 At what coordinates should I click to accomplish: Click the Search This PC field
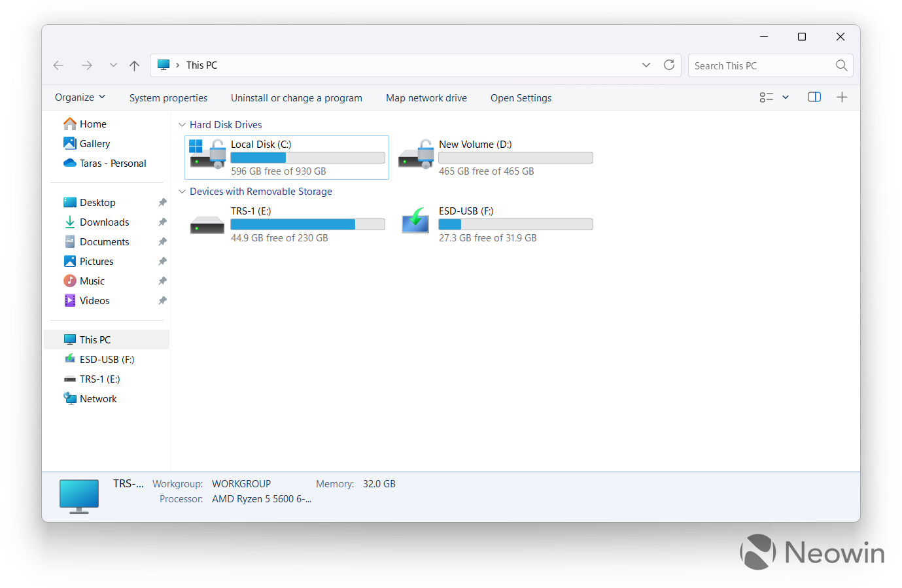[x=770, y=65]
